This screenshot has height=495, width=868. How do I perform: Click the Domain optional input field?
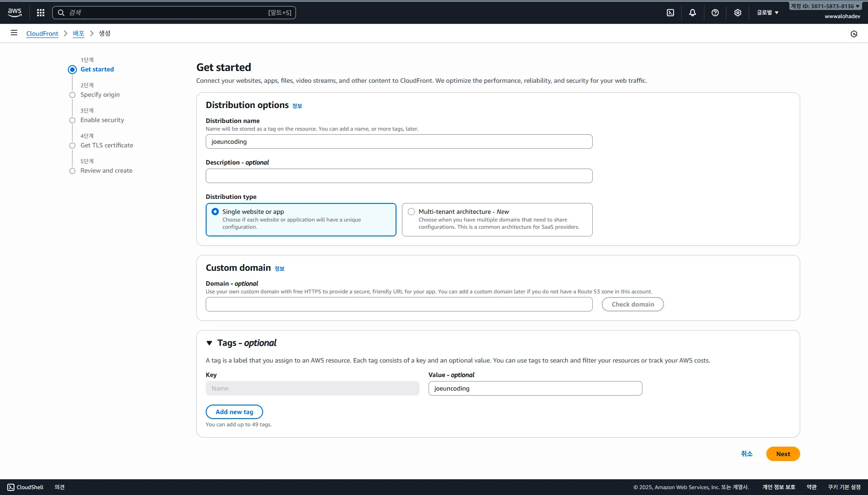point(399,304)
